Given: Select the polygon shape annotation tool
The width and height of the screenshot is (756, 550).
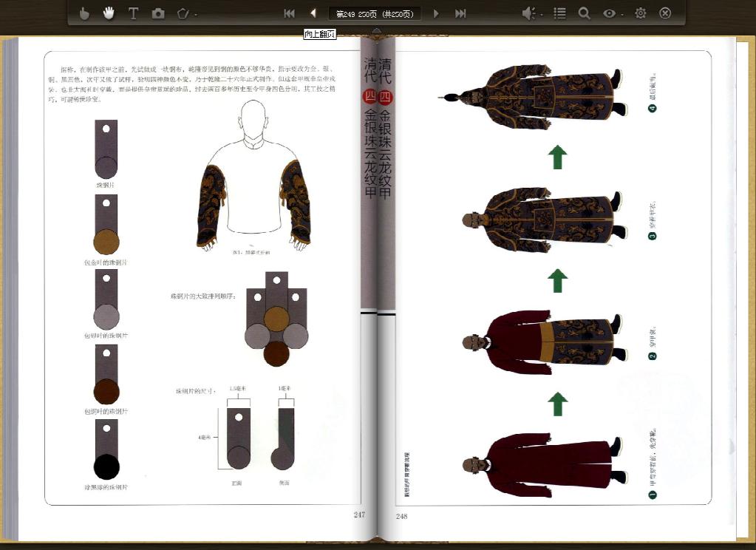Looking at the screenshot, I should [183, 13].
